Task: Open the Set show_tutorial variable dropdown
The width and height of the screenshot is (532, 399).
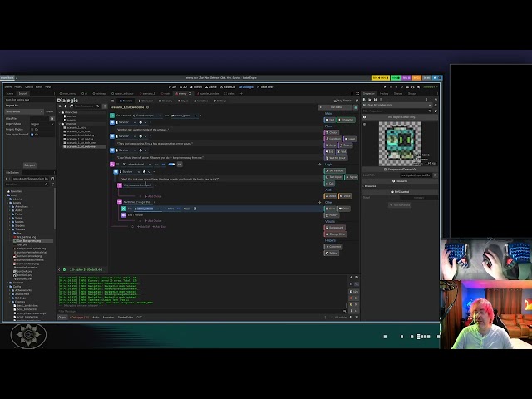Action: [x=147, y=209]
